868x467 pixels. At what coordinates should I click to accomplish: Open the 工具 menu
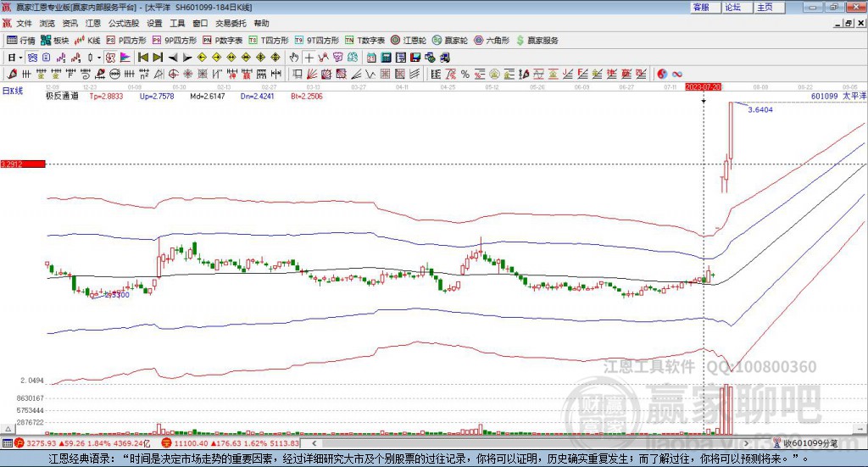177,23
